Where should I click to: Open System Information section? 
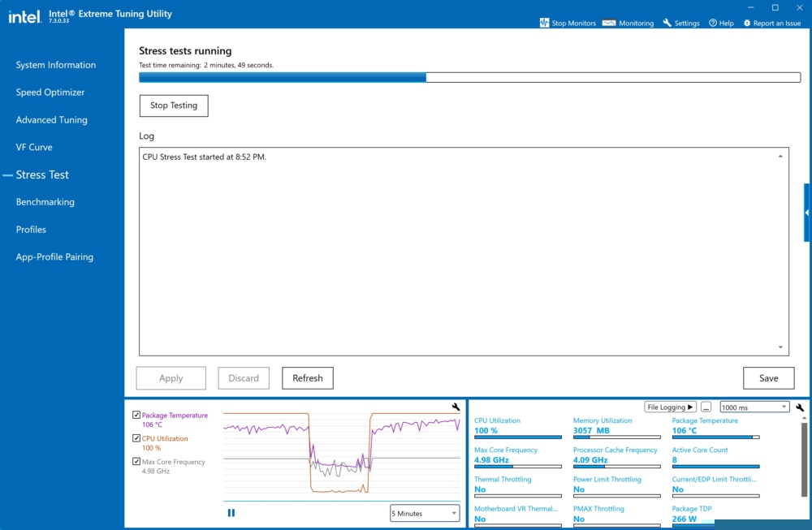click(55, 65)
